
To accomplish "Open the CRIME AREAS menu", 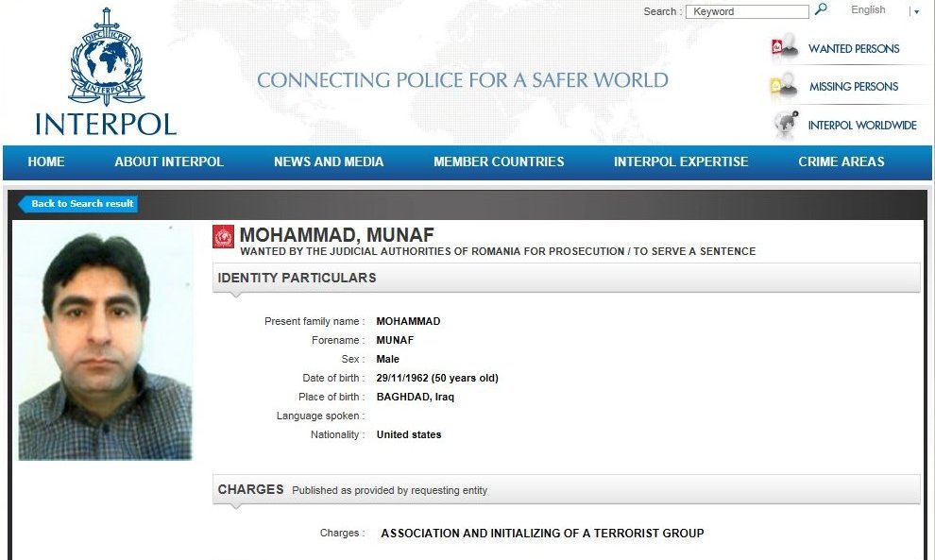I will click(841, 161).
